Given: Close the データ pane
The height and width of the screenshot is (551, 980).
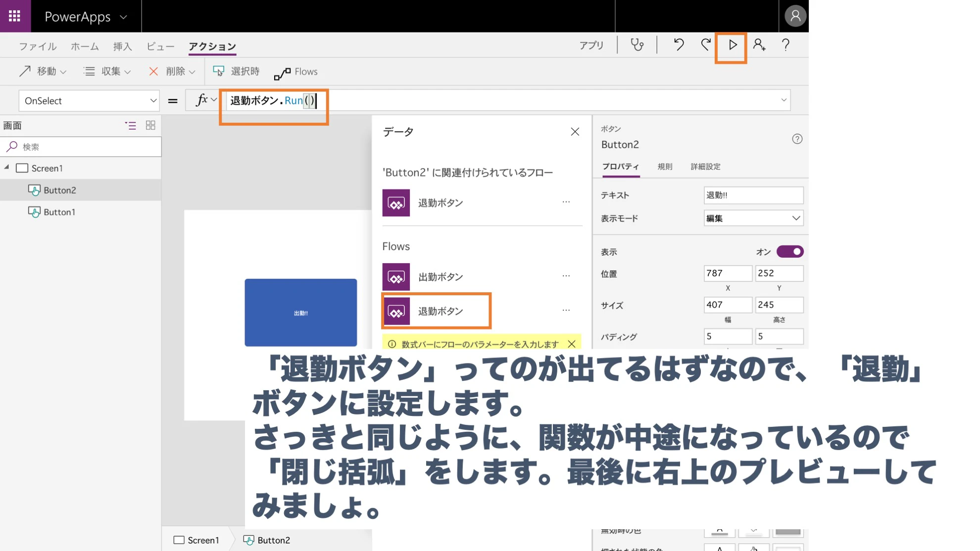Looking at the screenshot, I should point(575,132).
